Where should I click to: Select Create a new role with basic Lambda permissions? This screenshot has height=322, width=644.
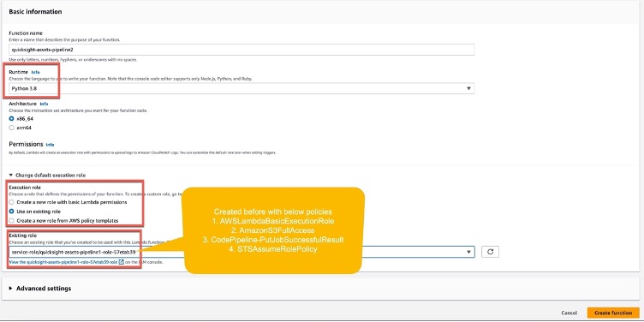coord(11,202)
